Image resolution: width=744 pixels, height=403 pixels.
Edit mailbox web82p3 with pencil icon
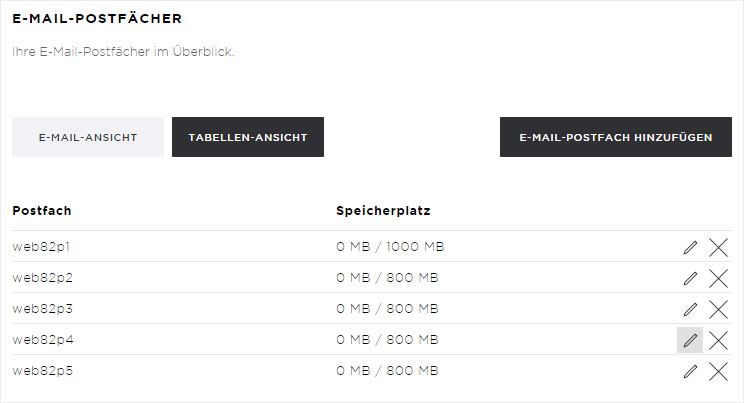tap(690, 309)
